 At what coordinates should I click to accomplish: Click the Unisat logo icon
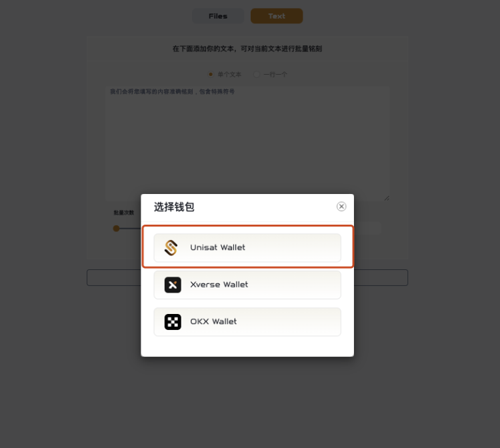coord(171,248)
